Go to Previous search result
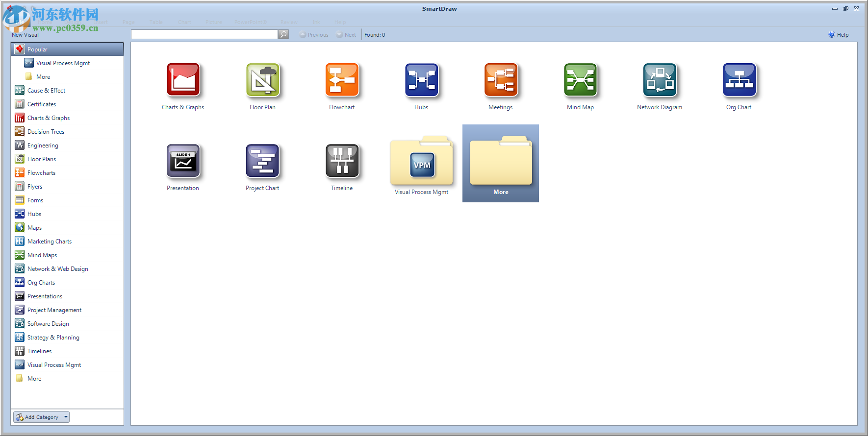This screenshot has height=436, width=868. pos(314,35)
